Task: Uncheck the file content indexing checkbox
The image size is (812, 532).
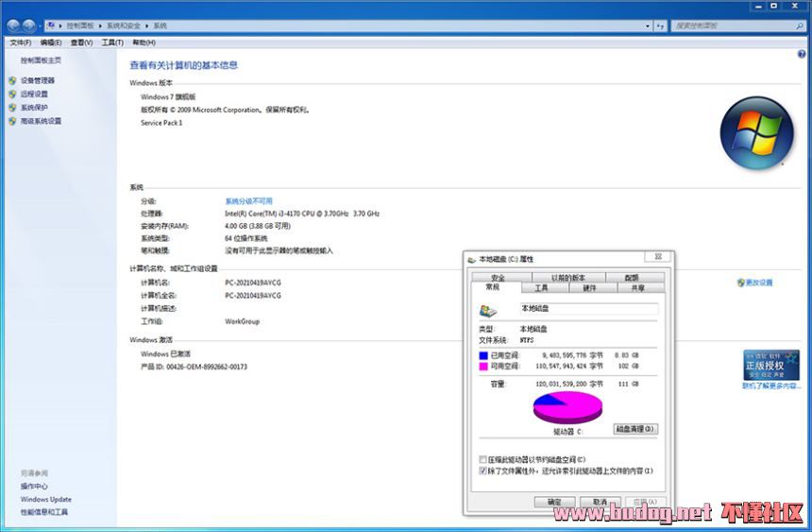Action: tap(483, 470)
